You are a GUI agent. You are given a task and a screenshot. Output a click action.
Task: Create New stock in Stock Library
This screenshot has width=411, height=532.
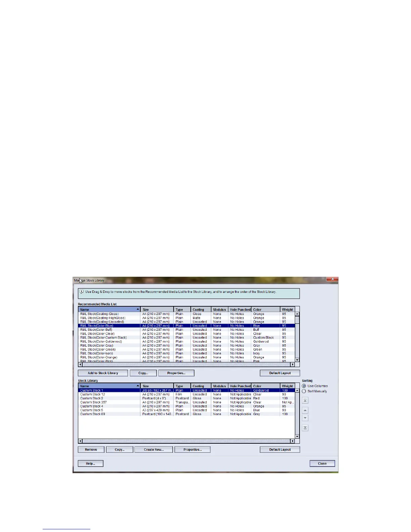point(154,450)
